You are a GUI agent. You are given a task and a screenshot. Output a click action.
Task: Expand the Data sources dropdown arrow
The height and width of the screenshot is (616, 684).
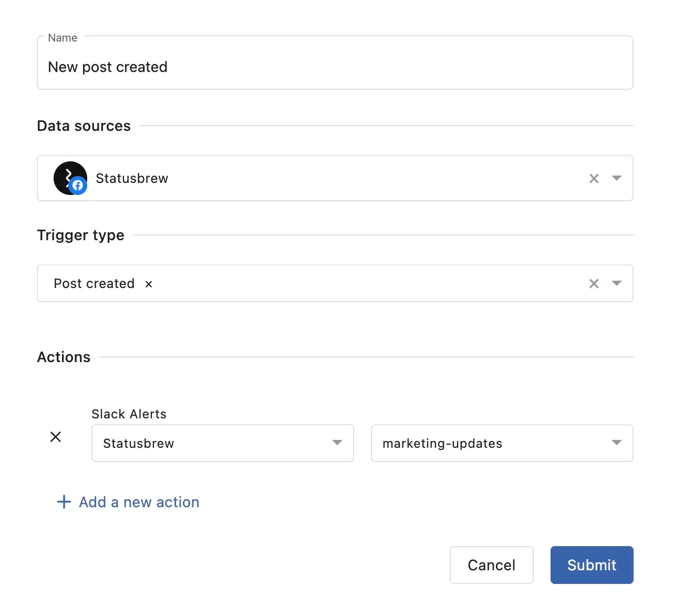pyautogui.click(x=617, y=178)
